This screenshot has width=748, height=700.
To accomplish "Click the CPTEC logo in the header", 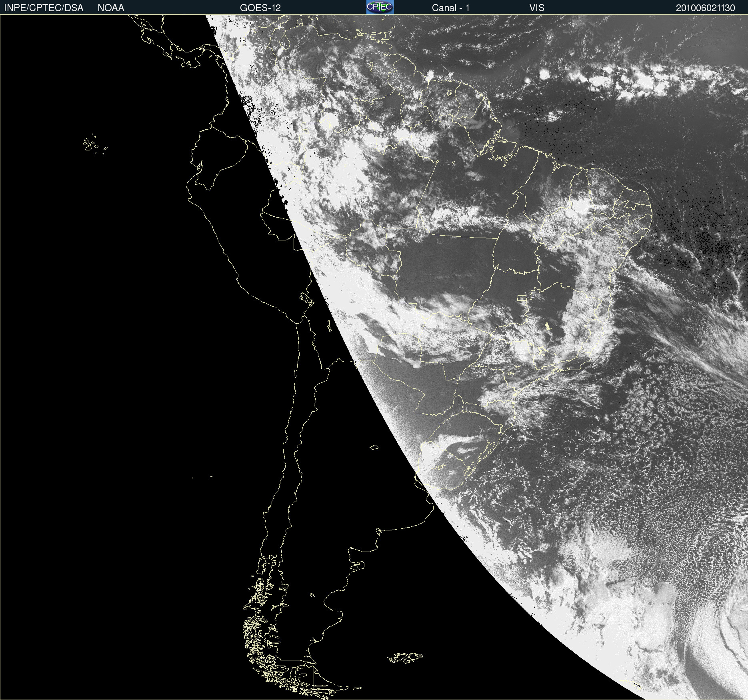I will click(380, 7).
